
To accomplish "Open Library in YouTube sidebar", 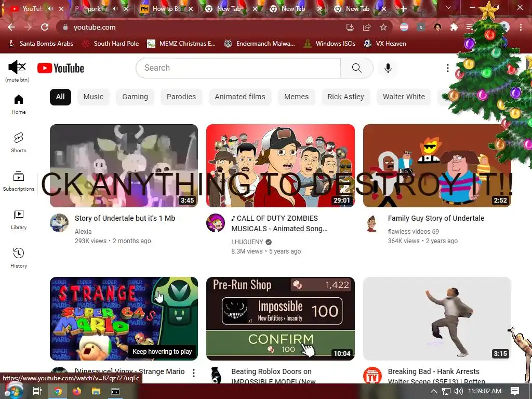I will pos(19,220).
